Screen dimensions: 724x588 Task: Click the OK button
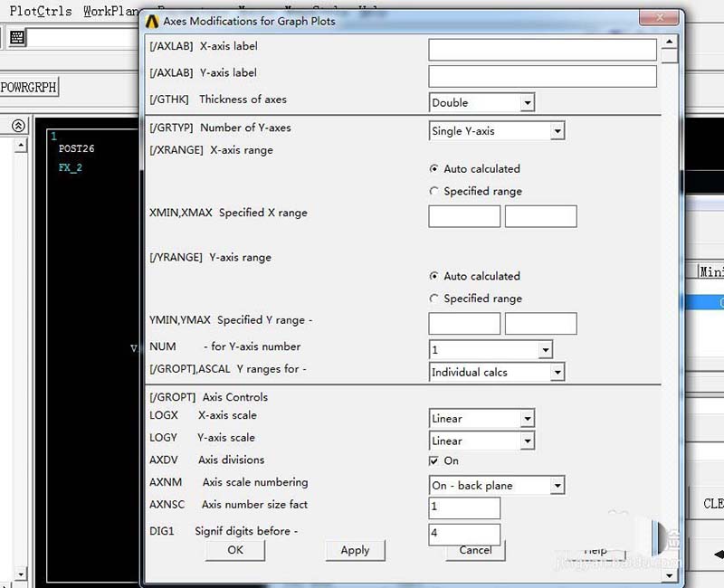coord(235,550)
